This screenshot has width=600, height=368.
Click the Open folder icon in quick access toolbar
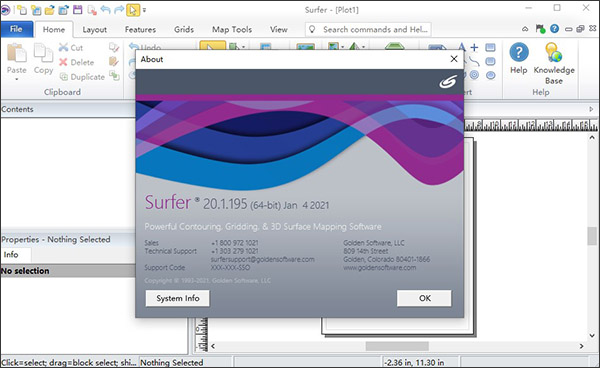50,10
